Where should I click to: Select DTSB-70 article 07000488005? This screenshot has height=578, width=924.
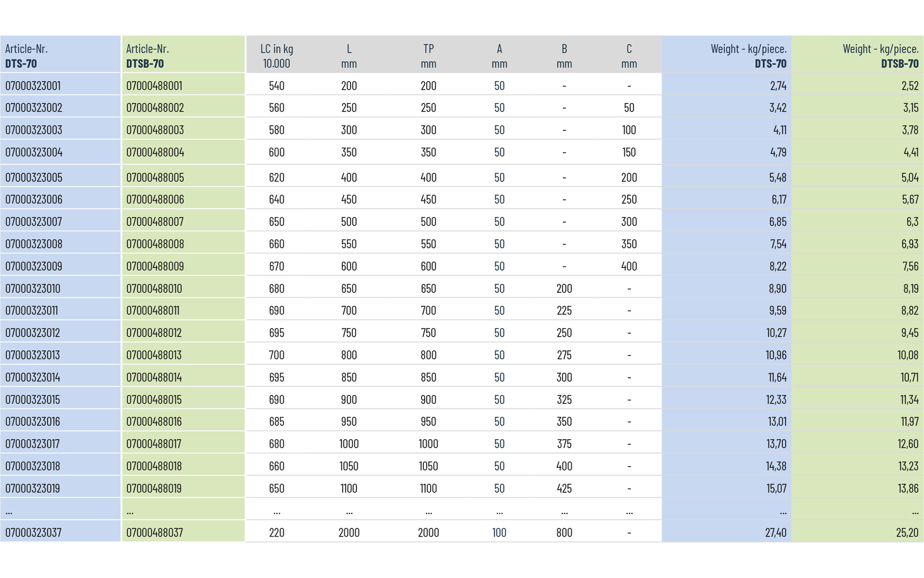pyautogui.click(x=155, y=177)
